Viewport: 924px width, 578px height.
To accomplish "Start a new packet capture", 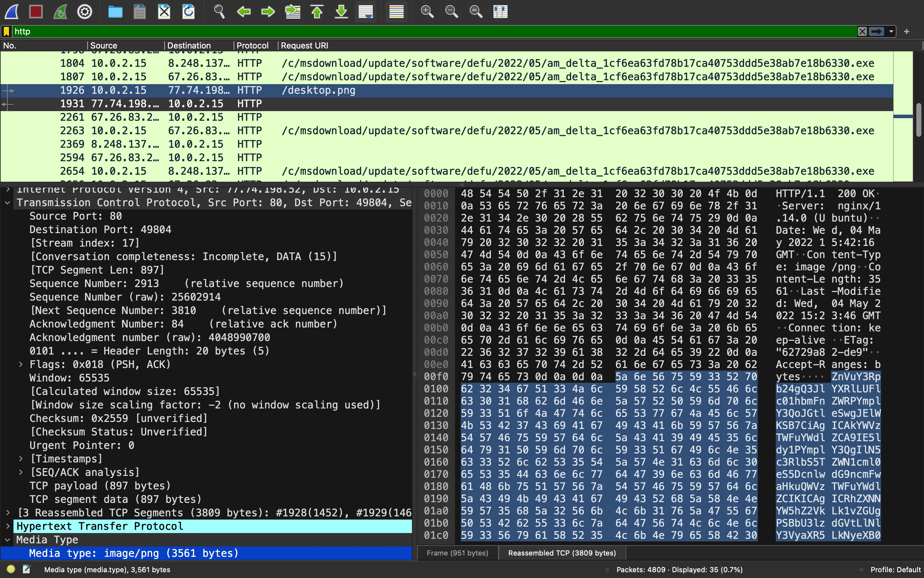I will (x=12, y=12).
